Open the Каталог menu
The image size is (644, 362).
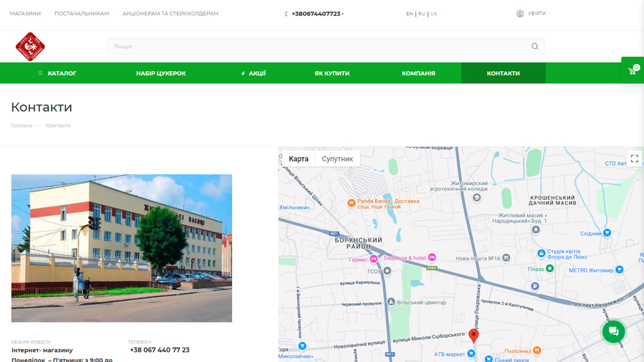[58, 73]
